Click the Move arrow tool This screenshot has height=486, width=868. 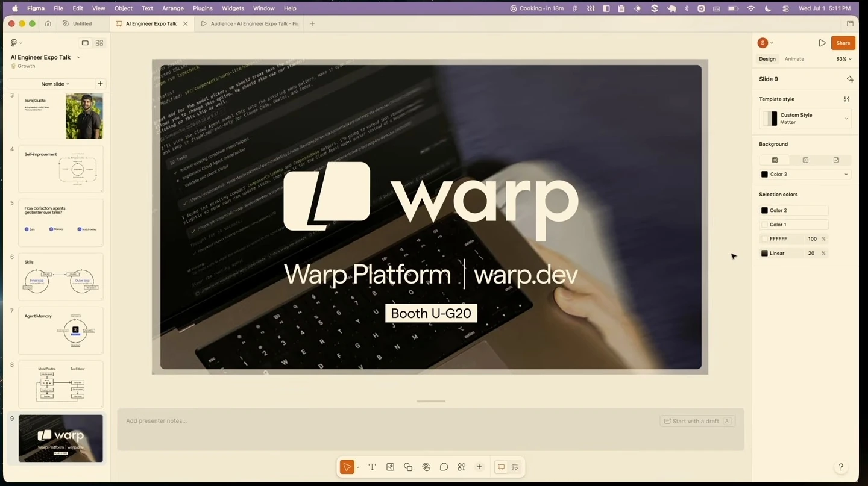click(347, 467)
